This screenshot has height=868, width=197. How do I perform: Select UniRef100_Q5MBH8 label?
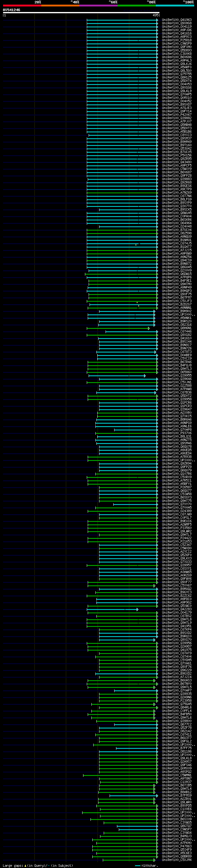point(177,125)
